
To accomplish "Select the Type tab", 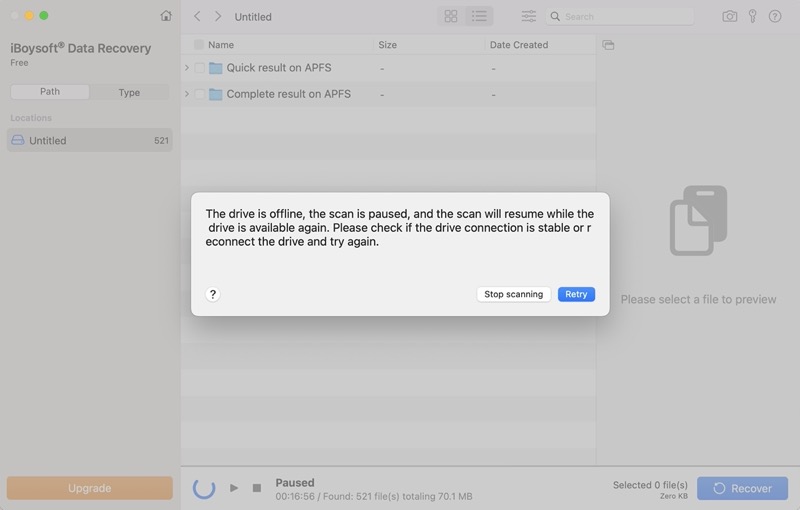I will [129, 92].
